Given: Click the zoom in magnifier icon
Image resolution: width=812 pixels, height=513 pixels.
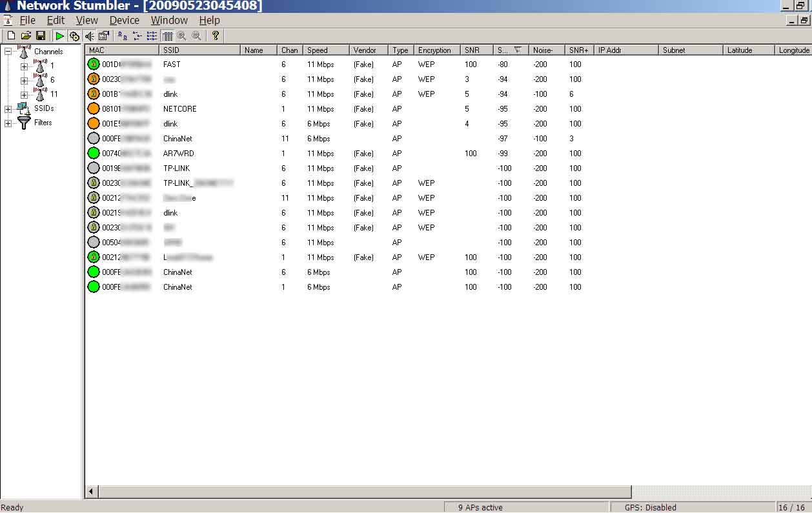Looking at the screenshot, I should click(x=182, y=36).
